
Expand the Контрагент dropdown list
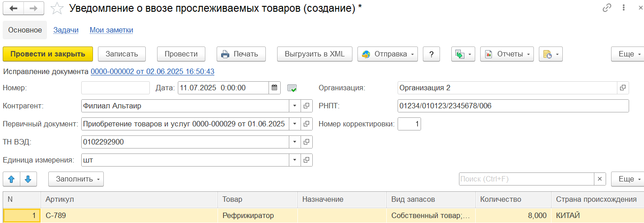pyautogui.click(x=295, y=106)
